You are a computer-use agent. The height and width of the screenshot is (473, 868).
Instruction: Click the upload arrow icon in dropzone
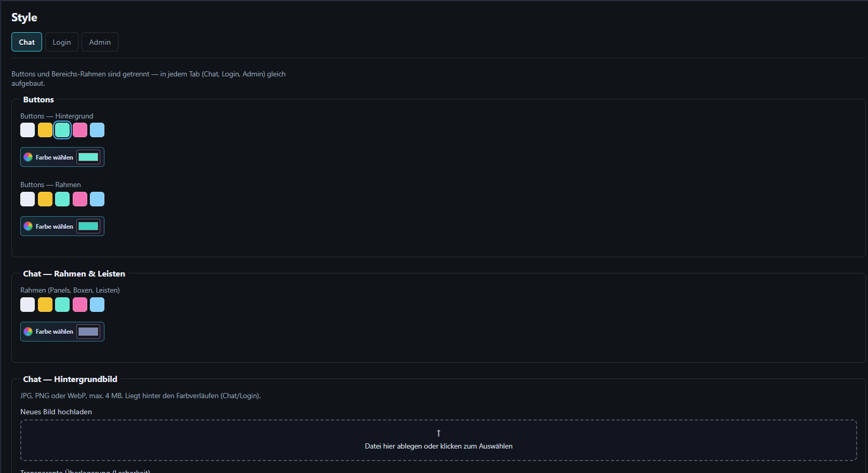pos(438,433)
